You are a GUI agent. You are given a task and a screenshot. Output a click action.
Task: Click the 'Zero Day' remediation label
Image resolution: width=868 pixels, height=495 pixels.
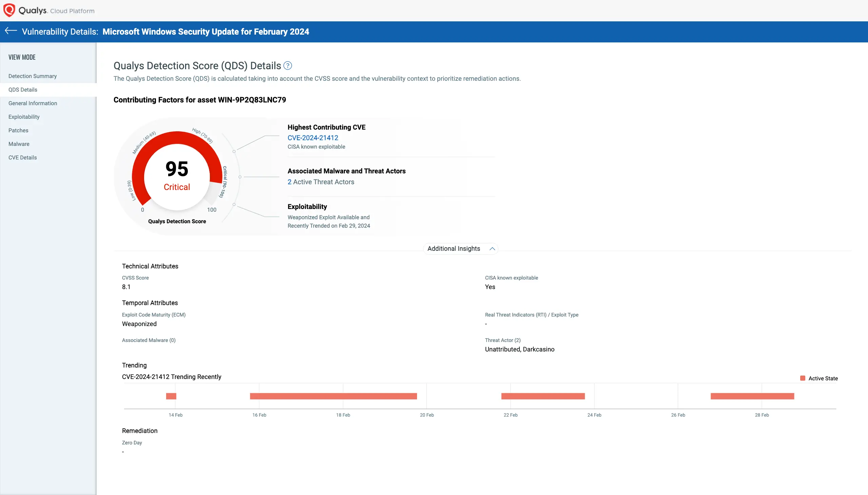132,443
